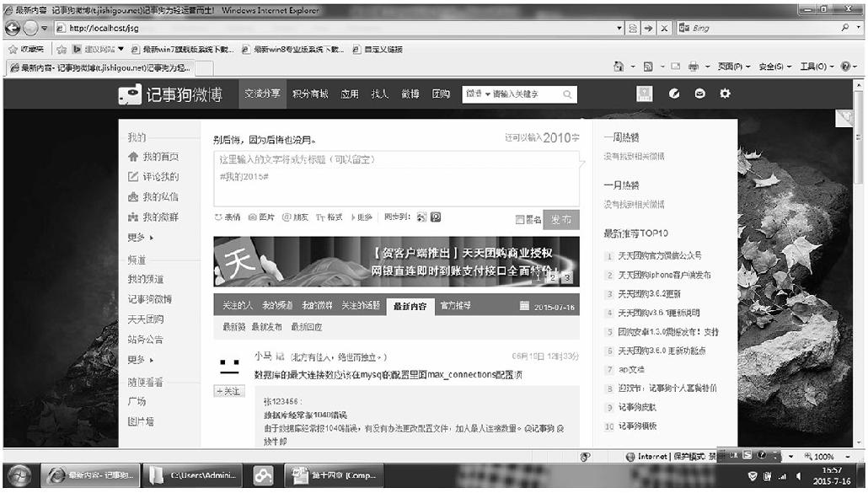Expand 更多 under 我的 sidebar section

(x=141, y=238)
